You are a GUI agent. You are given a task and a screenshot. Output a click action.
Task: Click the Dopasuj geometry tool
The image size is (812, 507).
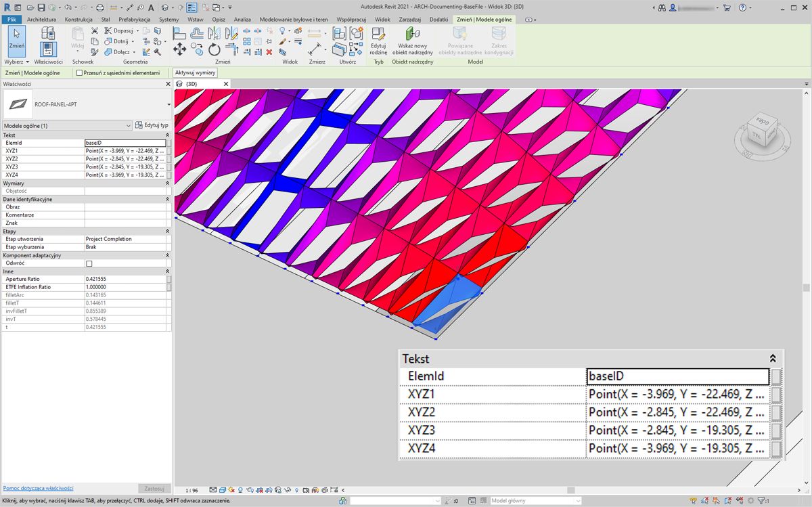122,31
